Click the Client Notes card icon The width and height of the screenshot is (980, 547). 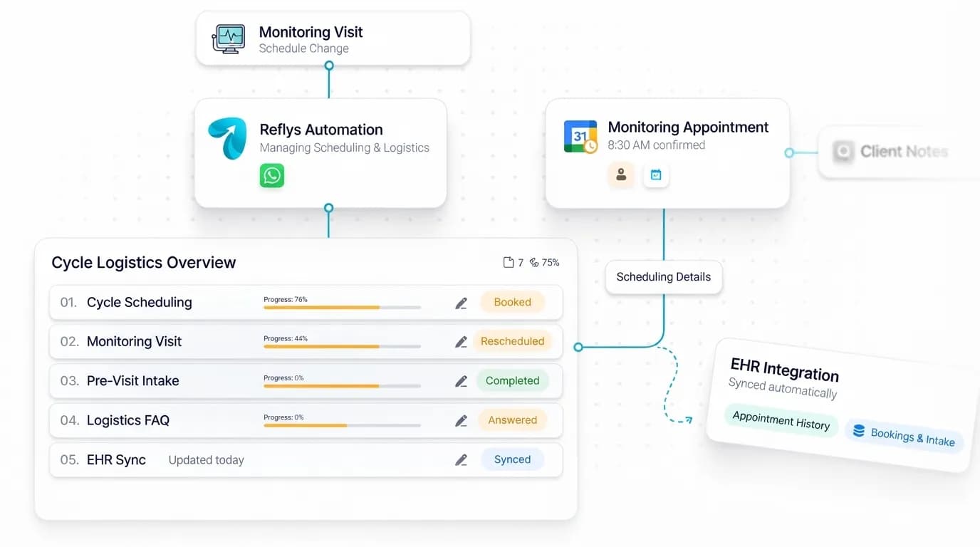coord(843,151)
